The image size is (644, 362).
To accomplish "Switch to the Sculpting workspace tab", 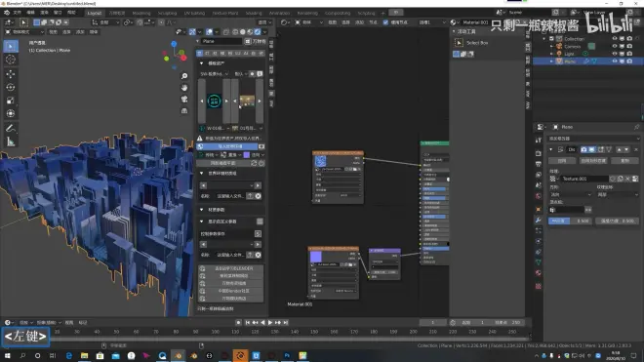I will [x=167, y=13].
